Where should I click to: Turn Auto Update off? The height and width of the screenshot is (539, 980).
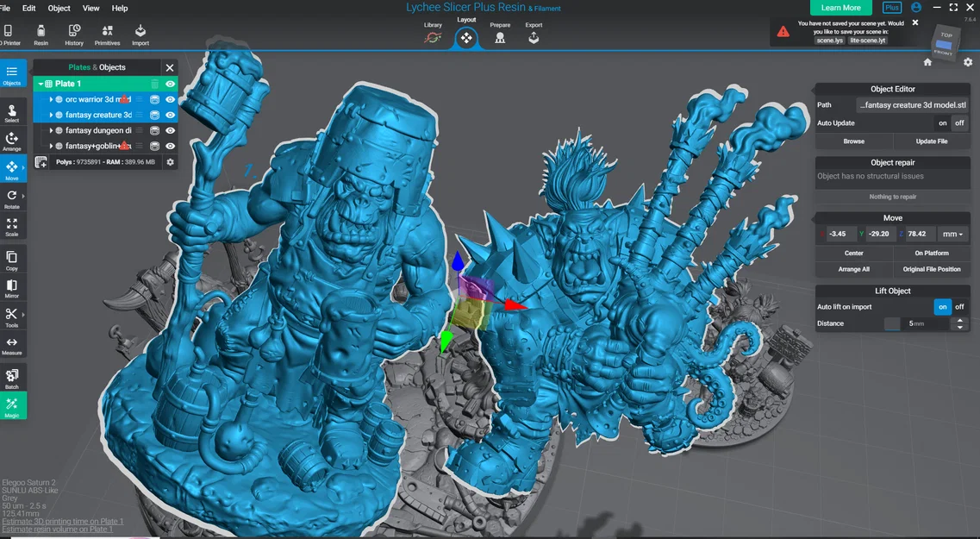pyautogui.click(x=960, y=123)
